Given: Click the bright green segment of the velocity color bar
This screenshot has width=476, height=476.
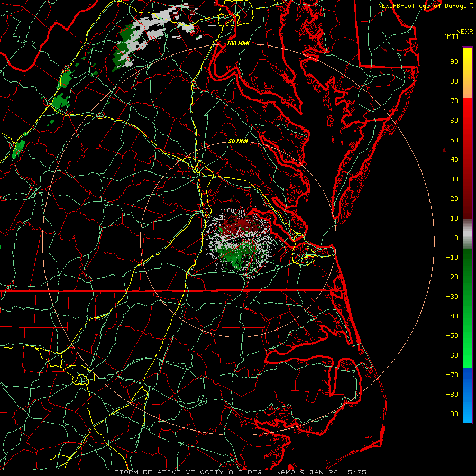Looking at the screenshot, I should click(467, 308).
